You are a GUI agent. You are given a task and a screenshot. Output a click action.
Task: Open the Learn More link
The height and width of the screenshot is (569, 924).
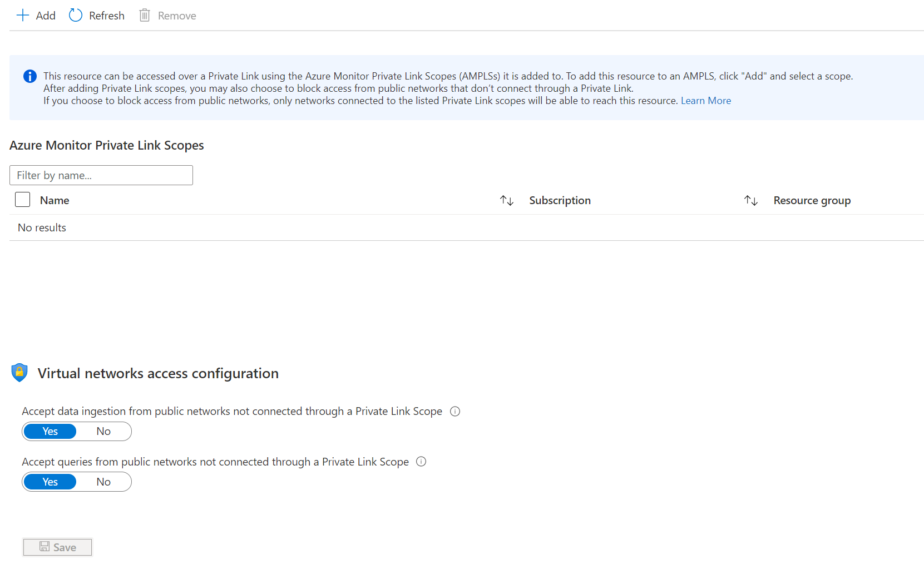coord(706,101)
